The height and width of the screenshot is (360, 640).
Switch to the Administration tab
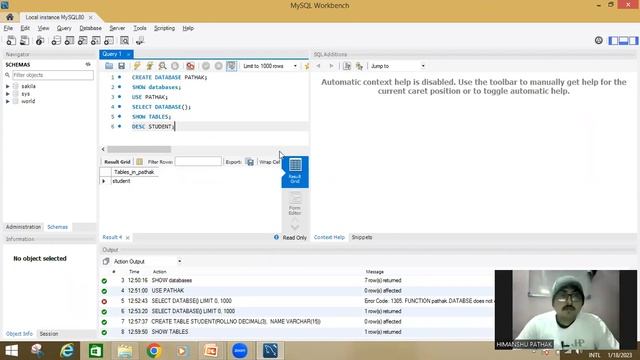23,227
